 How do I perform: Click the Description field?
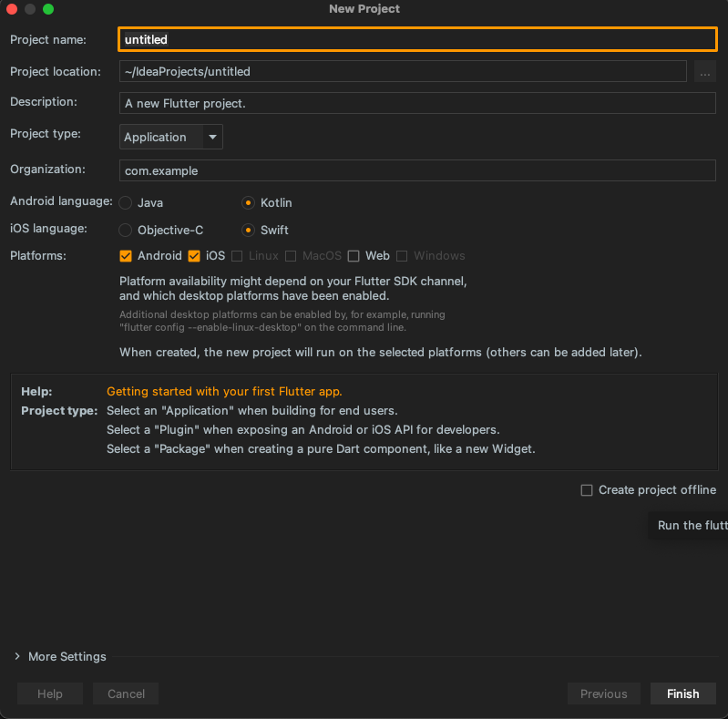click(x=417, y=103)
